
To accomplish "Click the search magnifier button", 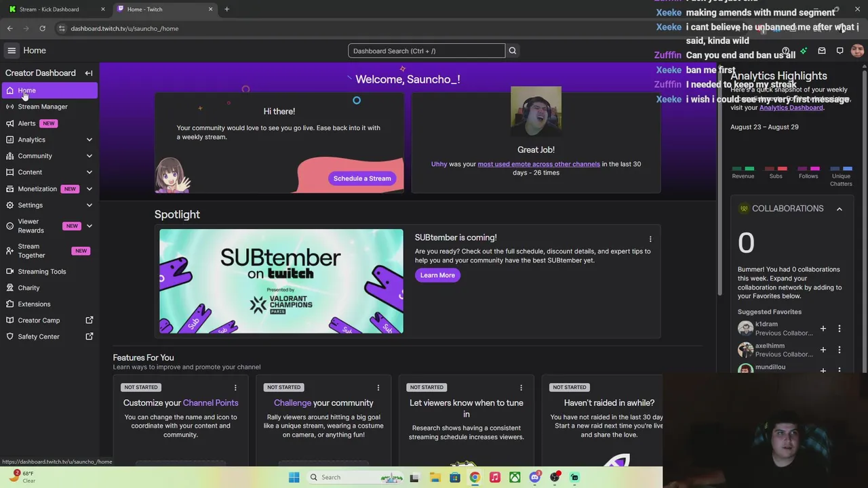I will pos(513,51).
